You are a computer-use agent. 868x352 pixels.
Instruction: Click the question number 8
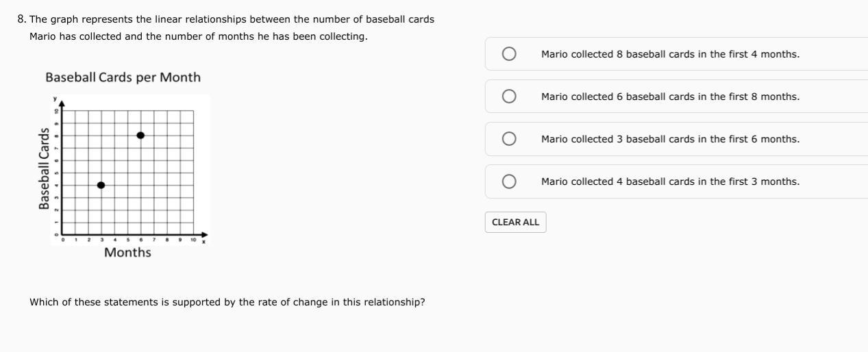coord(21,19)
